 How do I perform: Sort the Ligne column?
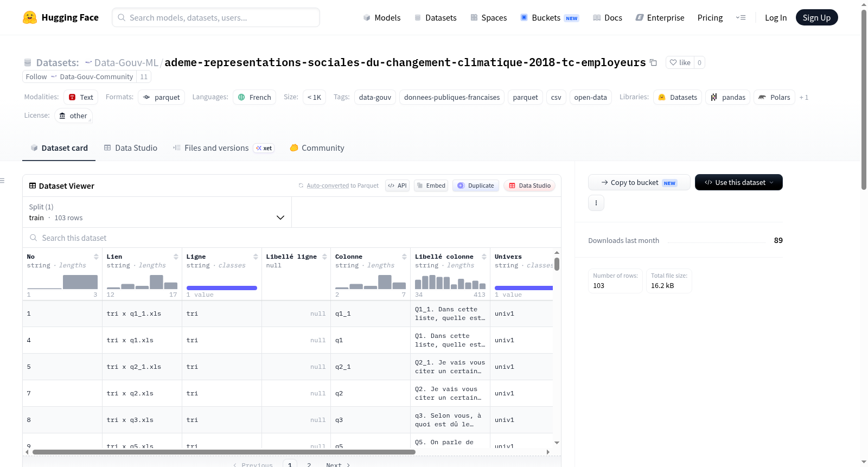pos(256,257)
